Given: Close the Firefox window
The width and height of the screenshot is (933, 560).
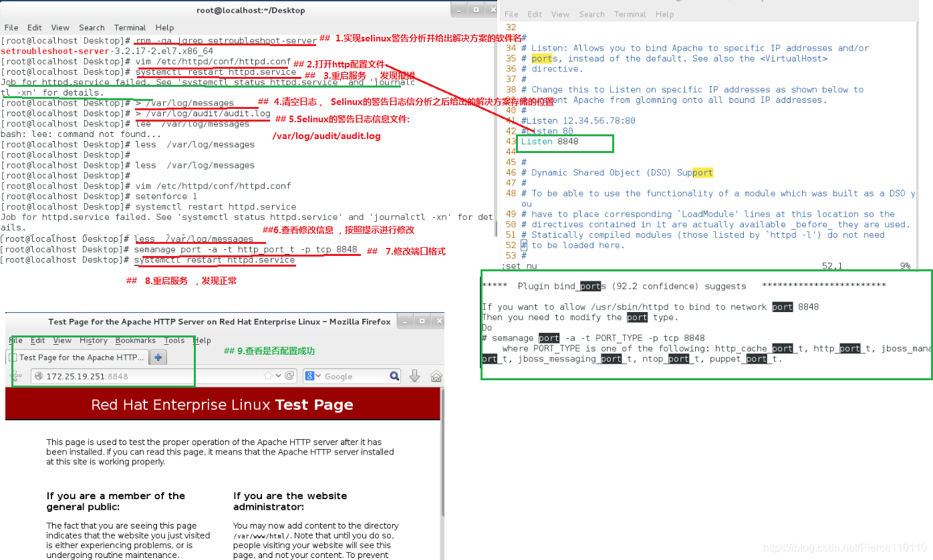Looking at the screenshot, I should point(437,321).
